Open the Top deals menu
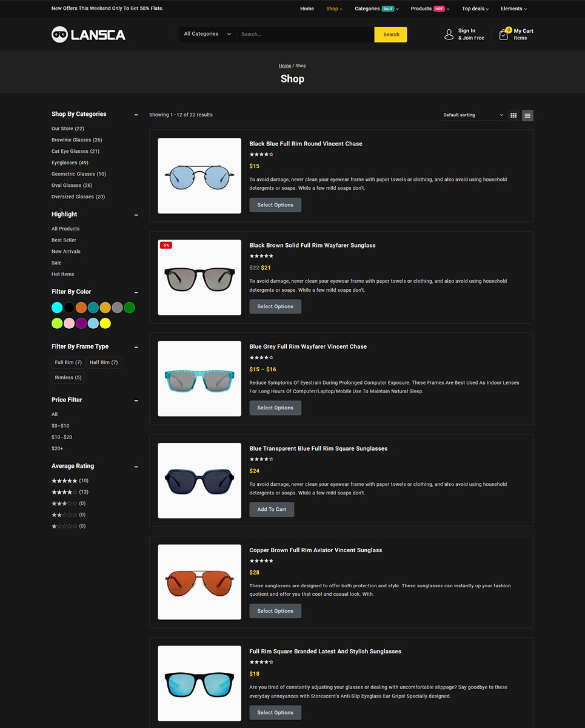 (476, 9)
